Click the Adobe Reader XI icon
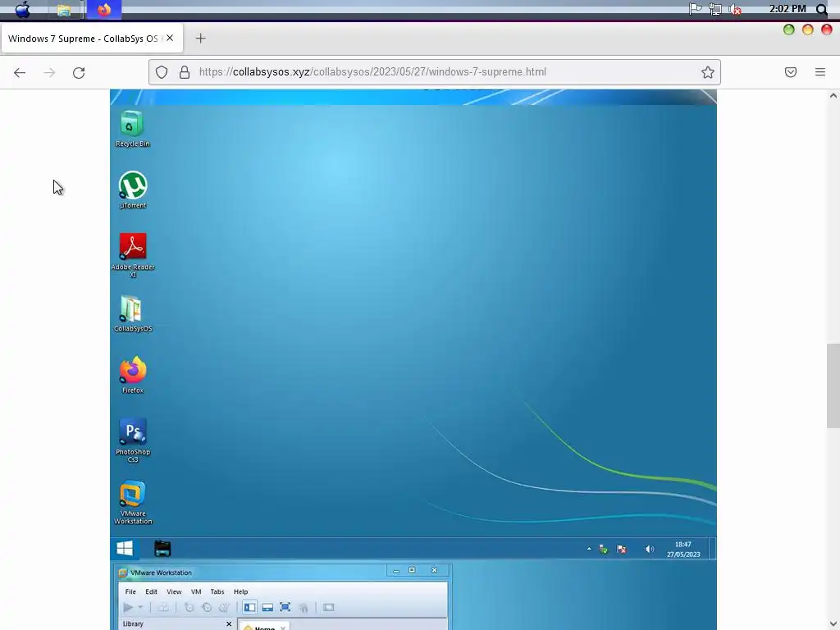840x630 pixels. (x=132, y=255)
